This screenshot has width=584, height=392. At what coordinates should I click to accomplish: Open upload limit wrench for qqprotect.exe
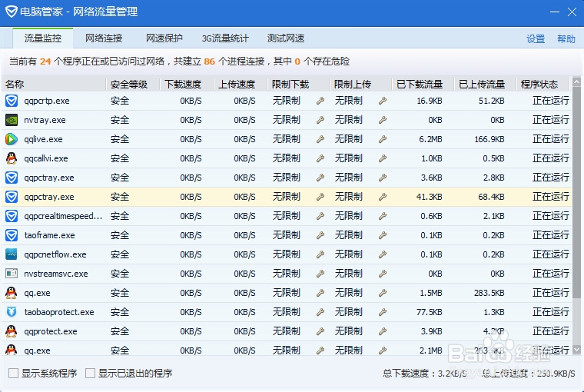pyautogui.click(x=383, y=331)
